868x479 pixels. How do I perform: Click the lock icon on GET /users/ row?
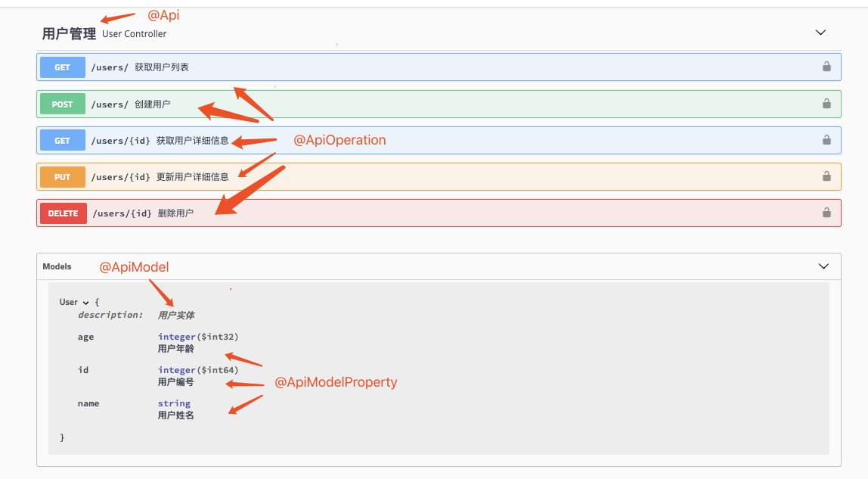click(826, 67)
